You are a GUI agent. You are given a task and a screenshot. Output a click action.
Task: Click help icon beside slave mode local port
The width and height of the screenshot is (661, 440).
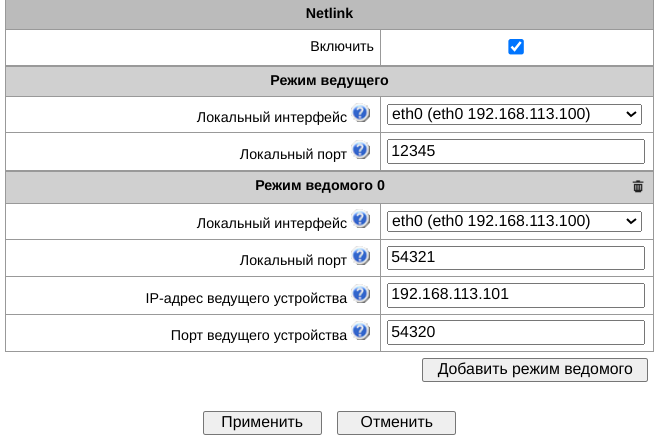pyautogui.click(x=361, y=257)
